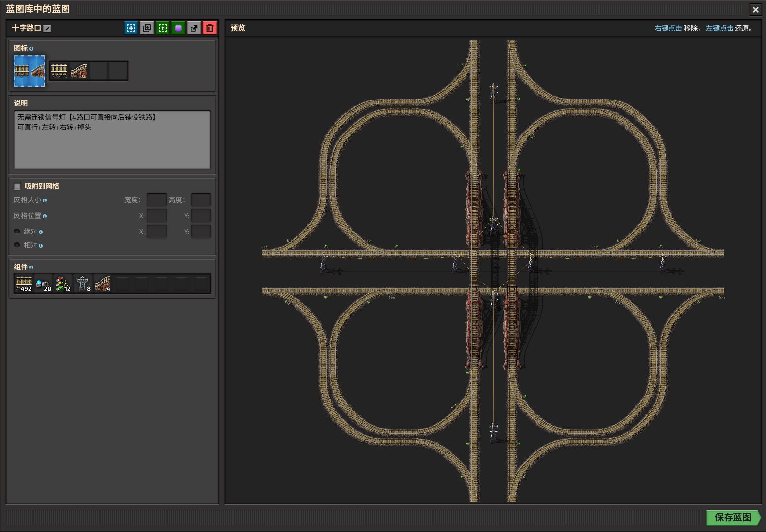Click the chain signal component showing 20
The height and width of the screenshot is (532, 766).
43,284
